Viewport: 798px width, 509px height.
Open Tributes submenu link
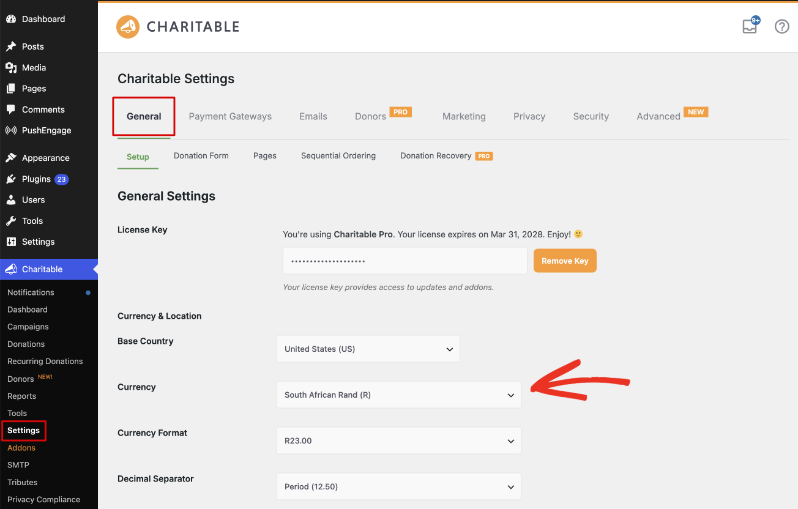coord(22,483)
